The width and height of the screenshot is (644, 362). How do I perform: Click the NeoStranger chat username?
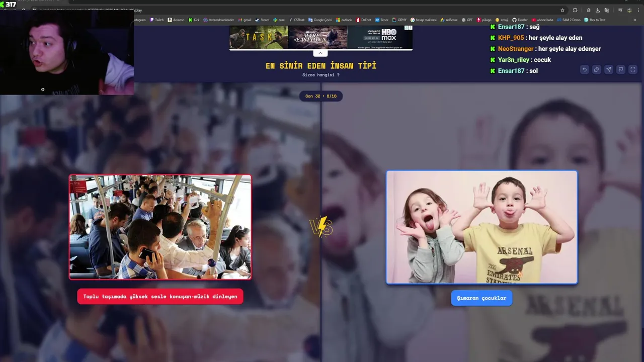point(515,49)
